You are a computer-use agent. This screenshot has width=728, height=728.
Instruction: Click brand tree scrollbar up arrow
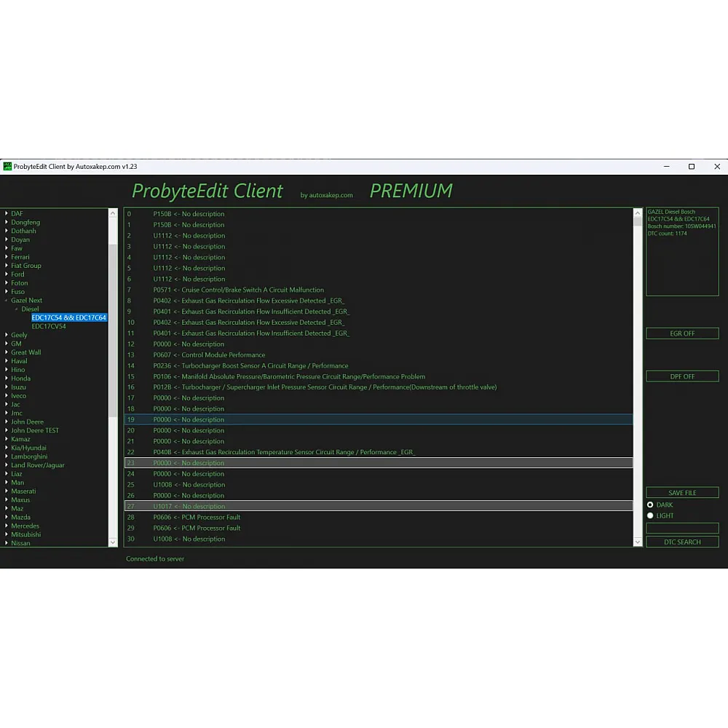point(113,213)
